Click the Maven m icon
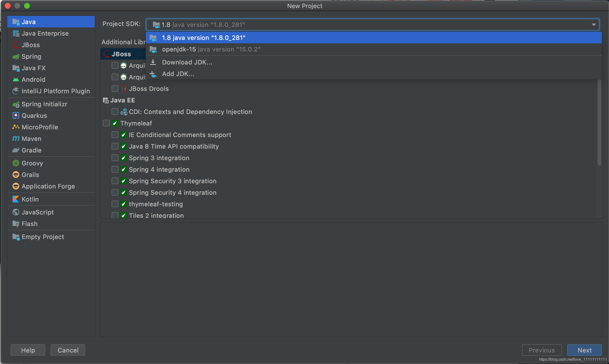The width and height of the screenshot is (609, 364). (16, 138)
